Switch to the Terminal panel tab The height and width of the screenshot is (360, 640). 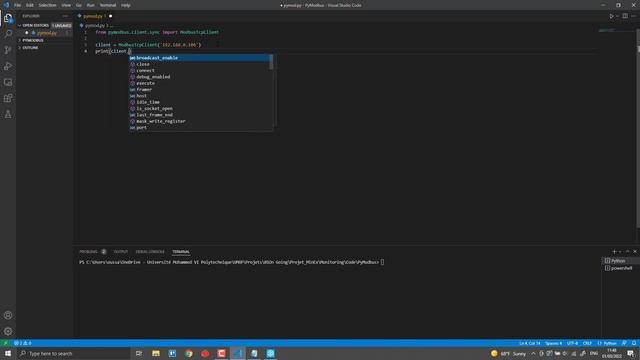click(x=181, y=251)
